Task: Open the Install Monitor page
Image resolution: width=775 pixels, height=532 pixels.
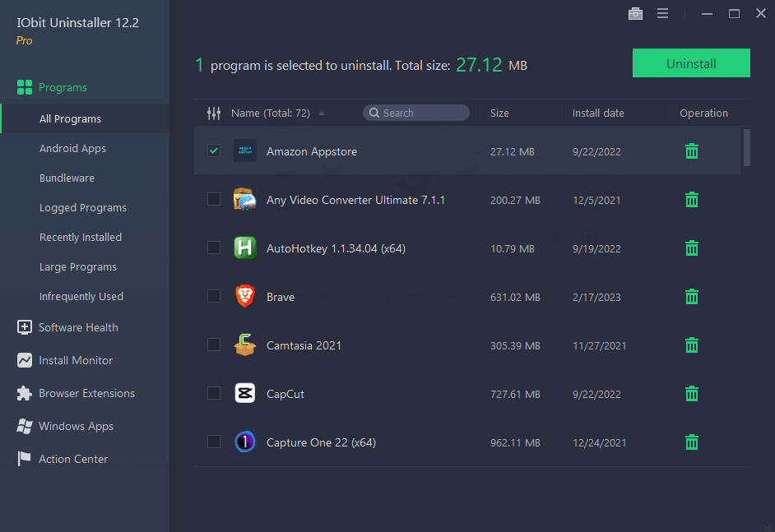Action: pyautogui.click(x=76, y=361)
